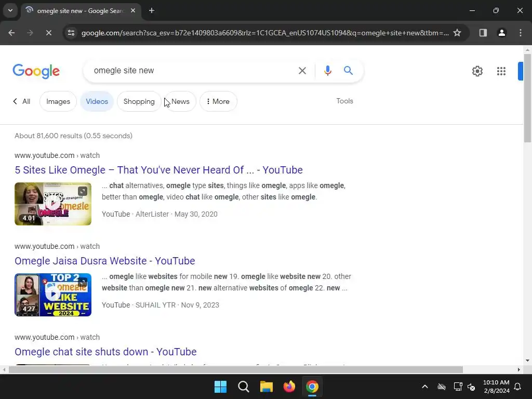
Task: View site information icon in address bar
Action: click(x=71, y=33)
